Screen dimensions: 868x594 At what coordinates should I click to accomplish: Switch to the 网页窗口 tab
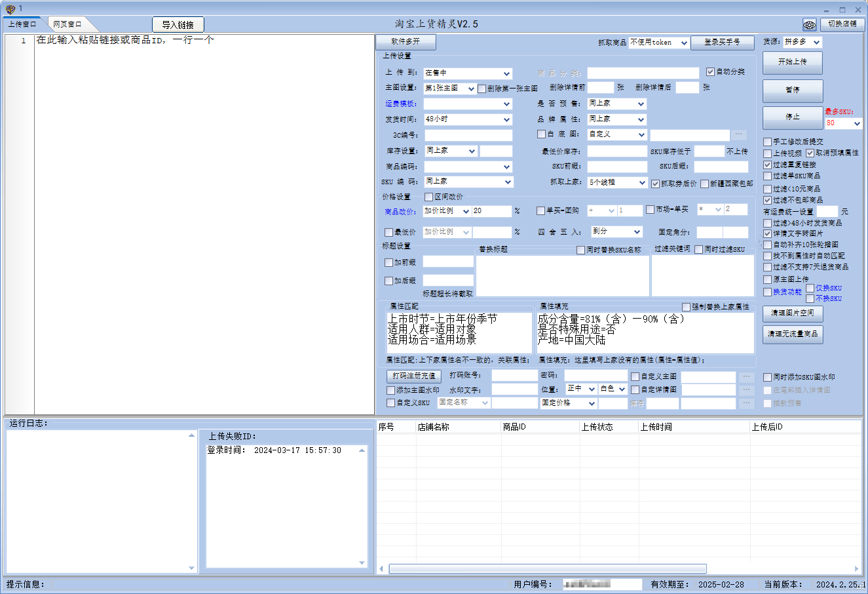[67, 24]
